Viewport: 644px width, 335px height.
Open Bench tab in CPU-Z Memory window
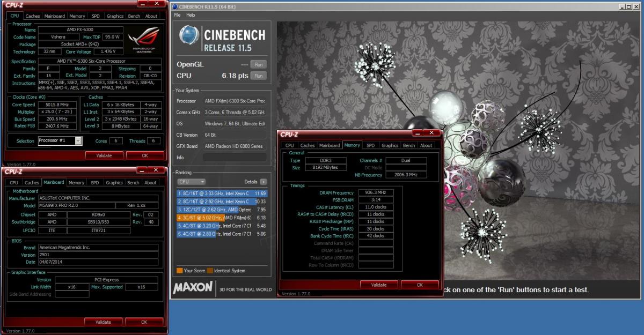pos(409,145)
